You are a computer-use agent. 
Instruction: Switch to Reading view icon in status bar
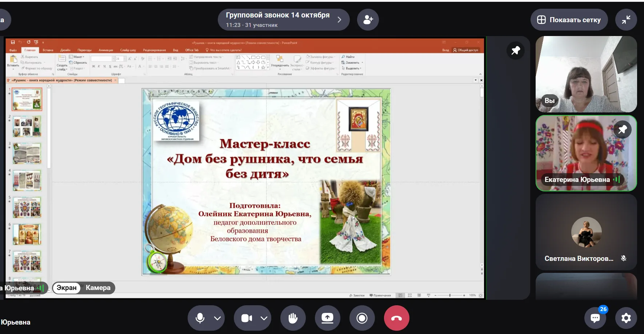[x=419, y=295]
